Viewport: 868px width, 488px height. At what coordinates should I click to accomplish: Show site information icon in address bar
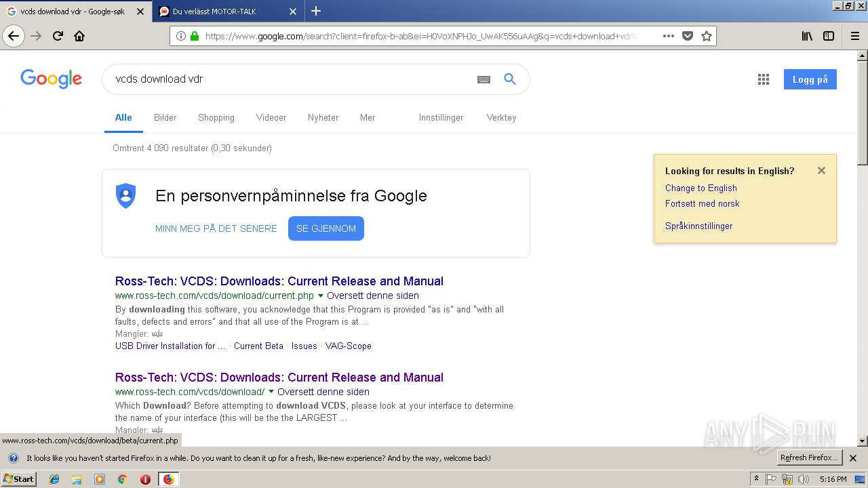(181, 36)
